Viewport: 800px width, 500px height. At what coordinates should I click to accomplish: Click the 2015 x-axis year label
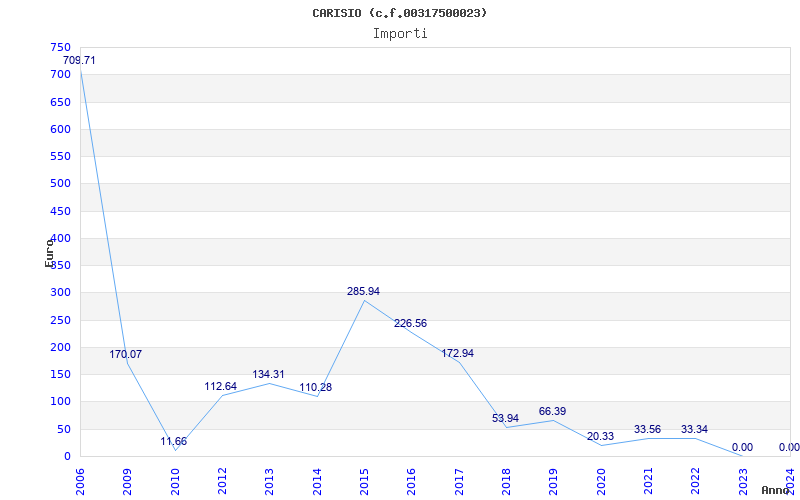tap(365, 480)
